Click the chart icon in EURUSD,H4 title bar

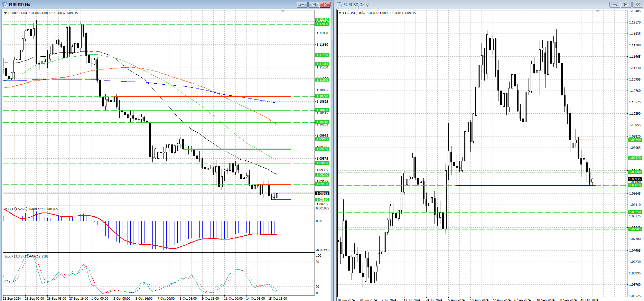5,4
